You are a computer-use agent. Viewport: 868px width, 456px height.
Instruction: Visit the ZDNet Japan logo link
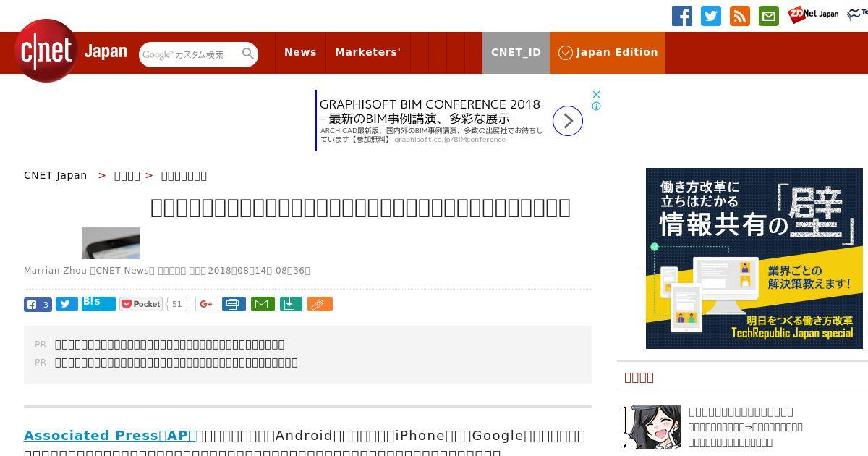point(814,14)
